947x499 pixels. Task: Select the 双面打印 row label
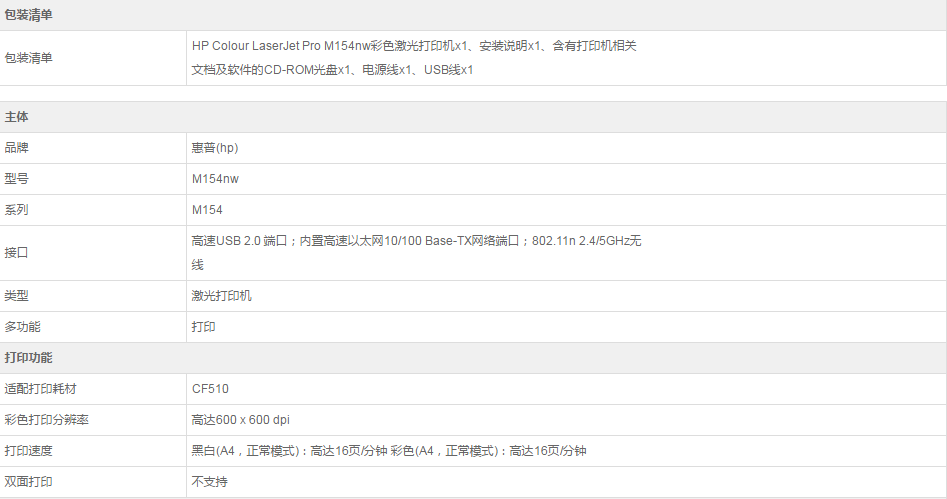[28, 481]
